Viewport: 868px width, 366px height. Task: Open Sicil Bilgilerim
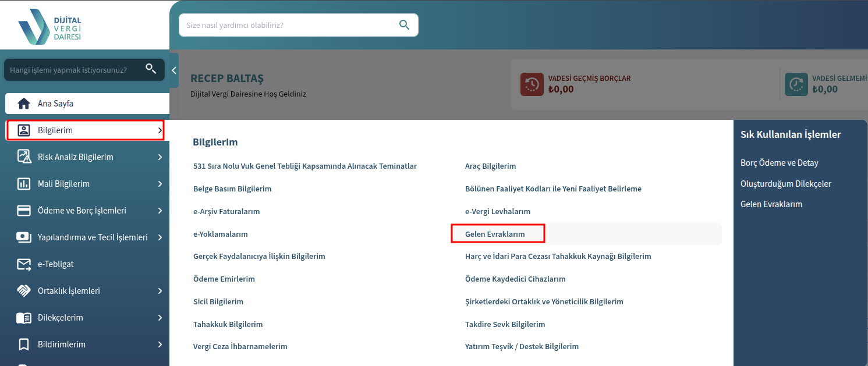click(218, 301)
